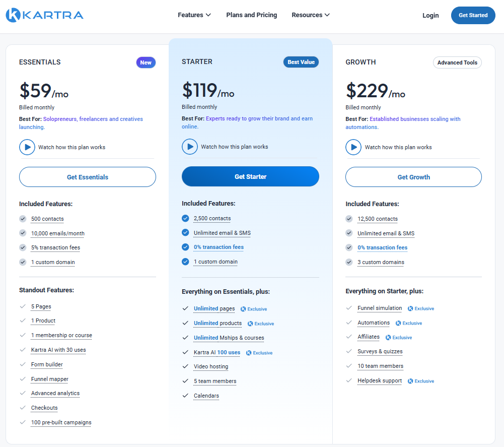The height and width of the screenshot is (447, 504).
Task: Click the check icon beside 3 custom domains
Action: tap(349, 262)
